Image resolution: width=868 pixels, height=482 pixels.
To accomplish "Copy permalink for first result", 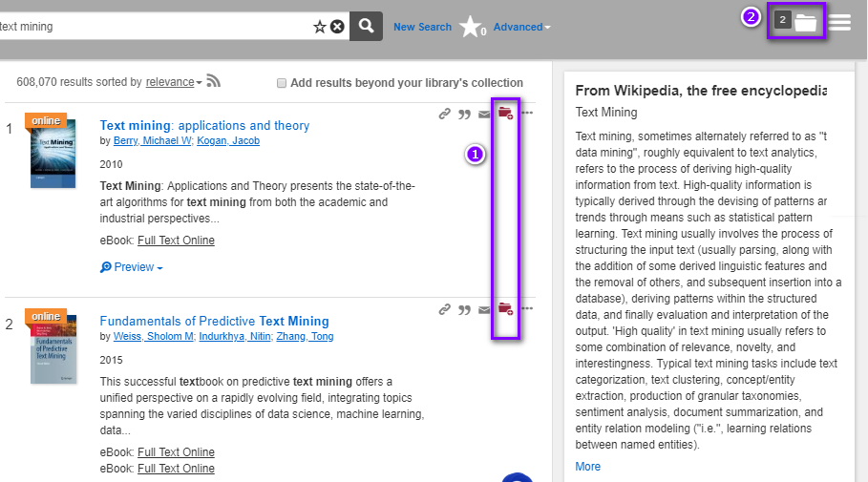I will pos(444,115).
